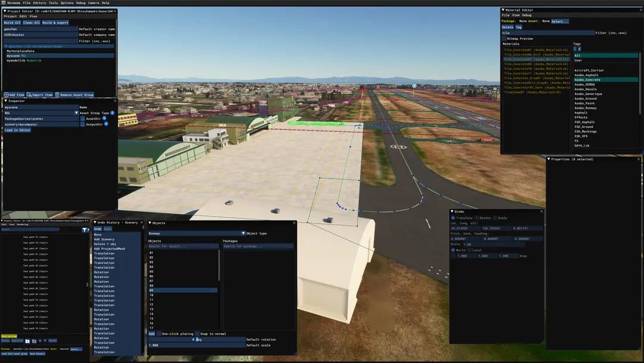Image resolution: width=644 pixels, height=363 pixels.
Task: Click the Add Item plus icon
Action: pos(6,95)
